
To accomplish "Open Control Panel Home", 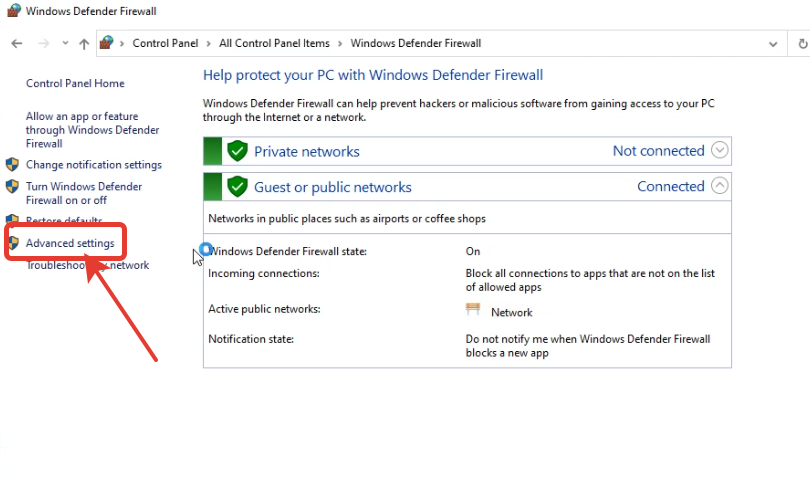I will click(75, 83).
